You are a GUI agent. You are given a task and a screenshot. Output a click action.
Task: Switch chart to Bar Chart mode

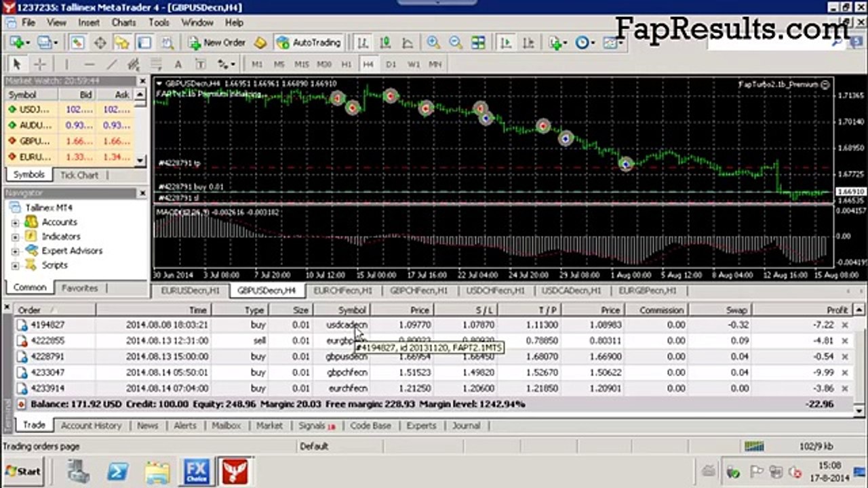pos(363,43)
